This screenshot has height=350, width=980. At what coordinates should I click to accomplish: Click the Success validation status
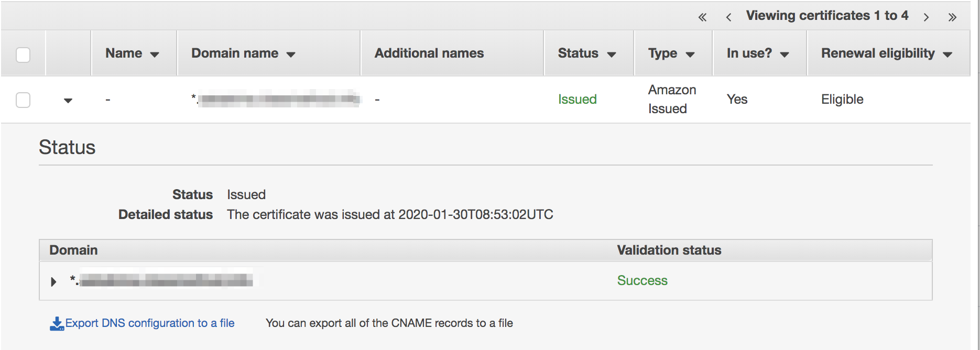642,280
